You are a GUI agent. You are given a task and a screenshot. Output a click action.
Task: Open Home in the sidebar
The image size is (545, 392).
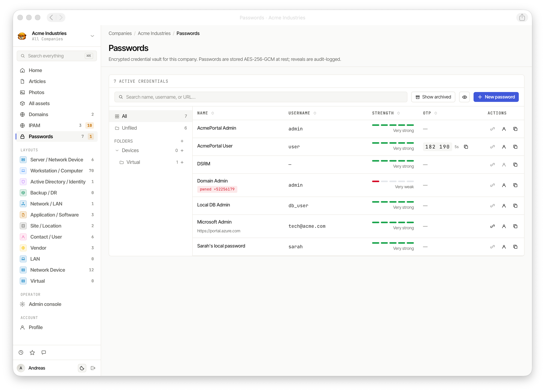click(x=57, y=70)
